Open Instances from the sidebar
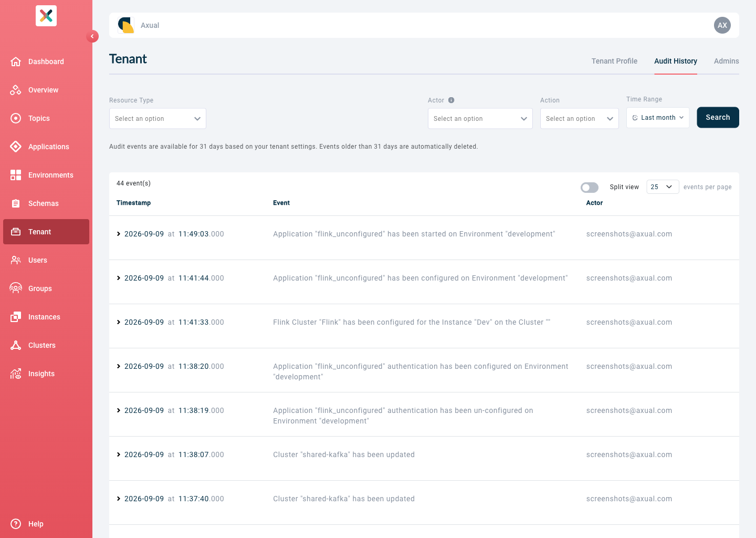756x538 pixels. [x=46, y=317]
